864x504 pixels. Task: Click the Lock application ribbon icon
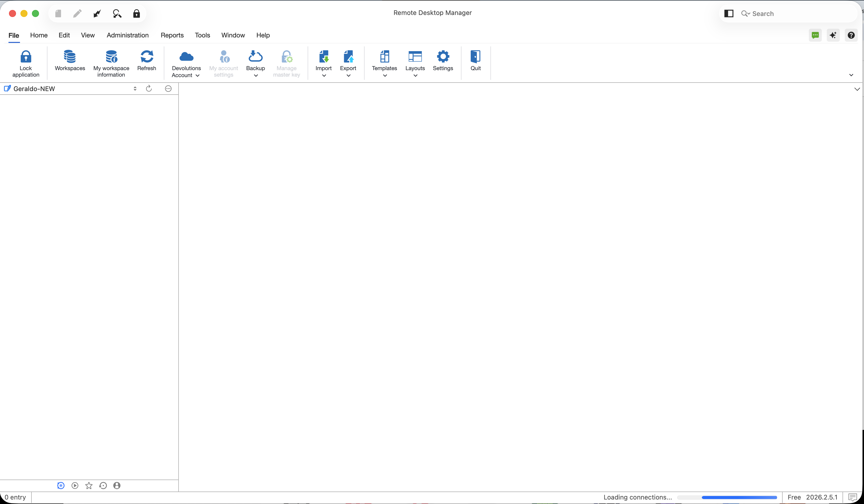(26, 63)
